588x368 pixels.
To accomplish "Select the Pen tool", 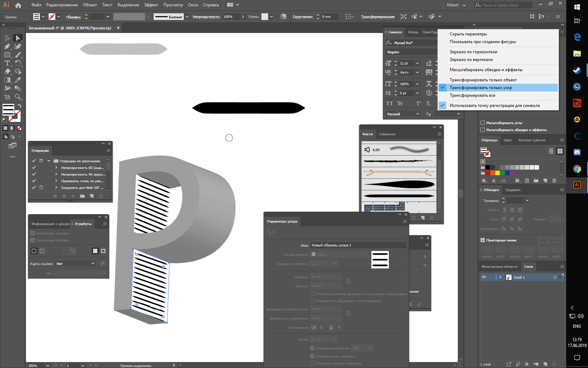I will tap(7, 46).
